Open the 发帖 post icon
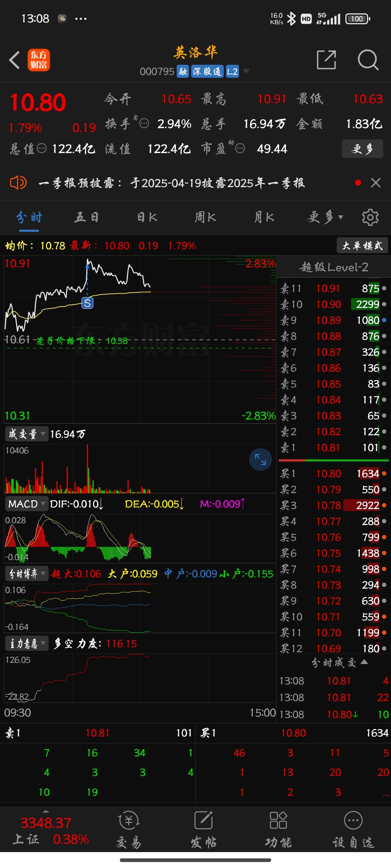Viewport: 391px width, 868px height. click(203, 830)
